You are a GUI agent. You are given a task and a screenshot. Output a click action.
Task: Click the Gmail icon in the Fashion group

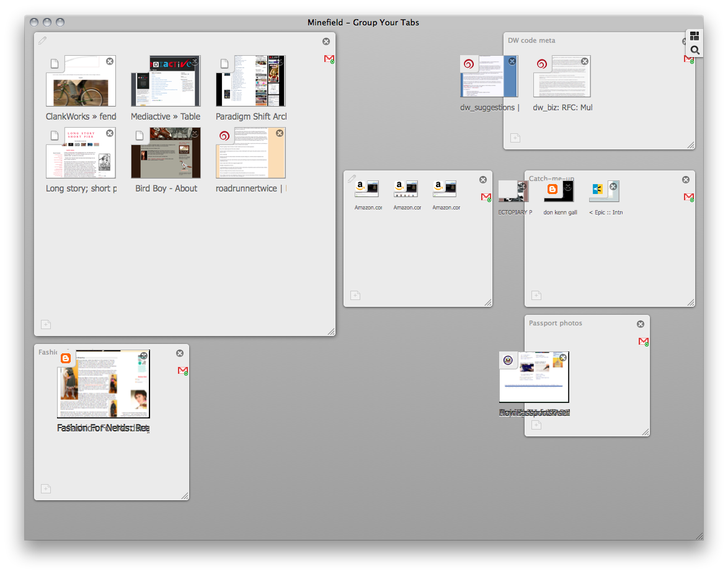[x=182, y=371]
